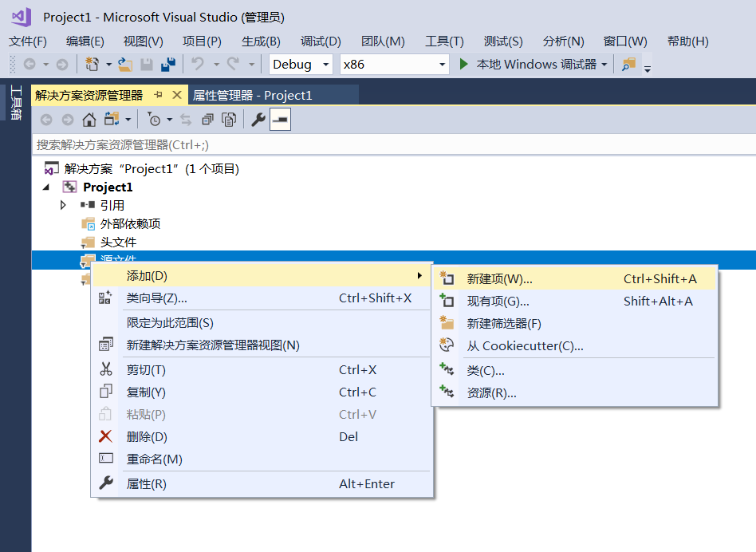Choose 新建筛选器(F) from the submenu
The image size is (756, 552).
point(575,324)
